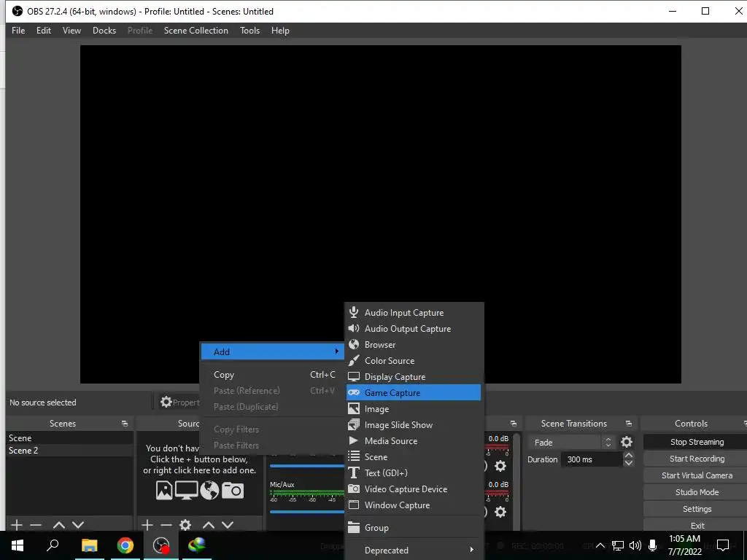Open the Fade transition dropdown
The width and height of the screenshot is (747, 560).
click(x=571, y=443)
